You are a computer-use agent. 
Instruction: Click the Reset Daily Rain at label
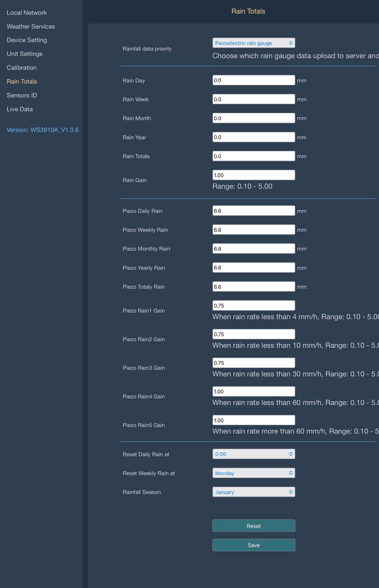click(146, 454)
